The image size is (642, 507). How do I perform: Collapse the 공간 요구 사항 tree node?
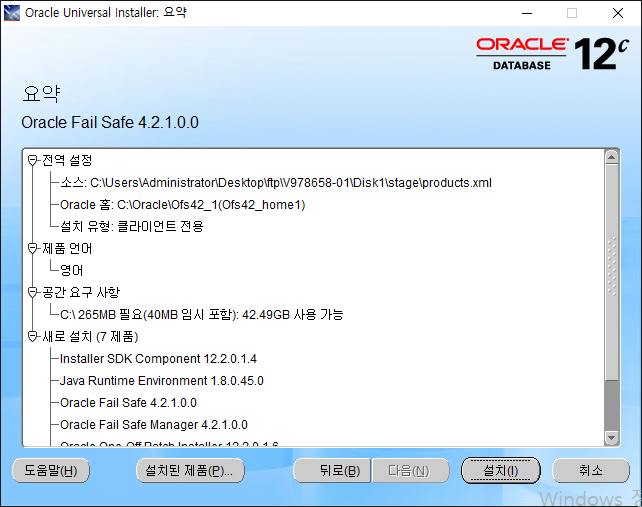(32, 292)
